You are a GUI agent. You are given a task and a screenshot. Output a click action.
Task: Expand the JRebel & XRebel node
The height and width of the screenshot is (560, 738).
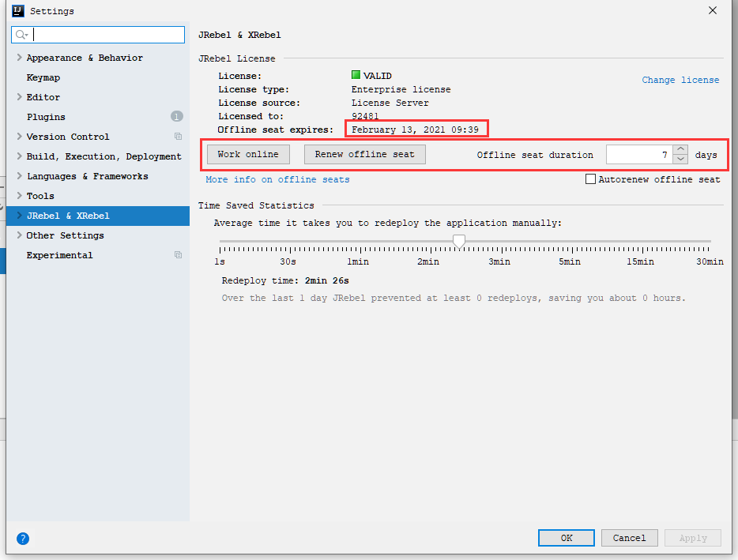[x=19, y=216]
